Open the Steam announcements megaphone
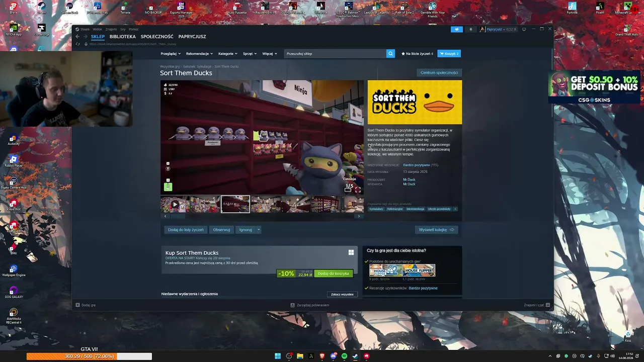 click(457, 29)
